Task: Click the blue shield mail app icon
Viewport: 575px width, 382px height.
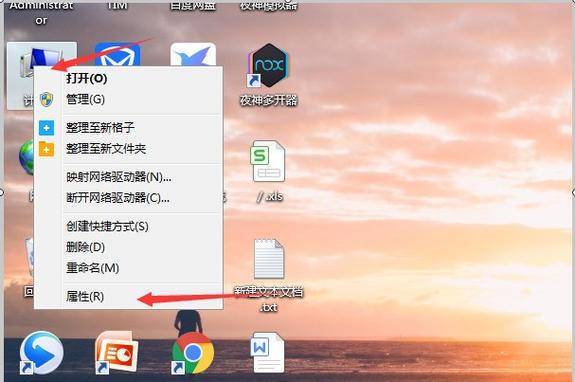Action: [x=117, y=54]
